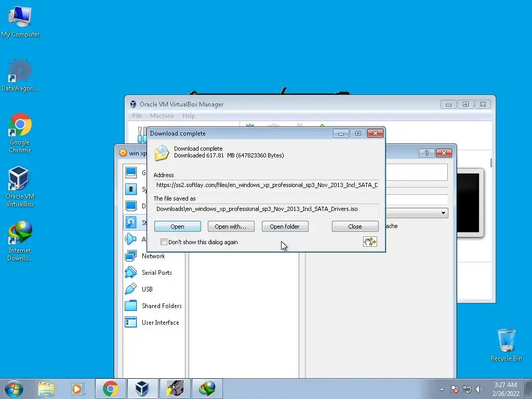Screen dimensions: 532x399
Task: Open the Machine menu in VirtualBox Manager
Action: (x=162, y=116)
